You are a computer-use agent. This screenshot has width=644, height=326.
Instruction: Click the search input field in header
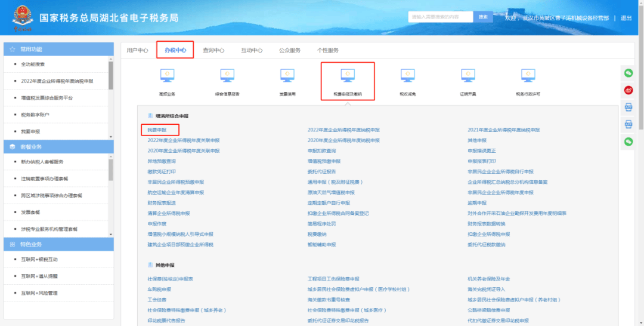coord(440,17)
